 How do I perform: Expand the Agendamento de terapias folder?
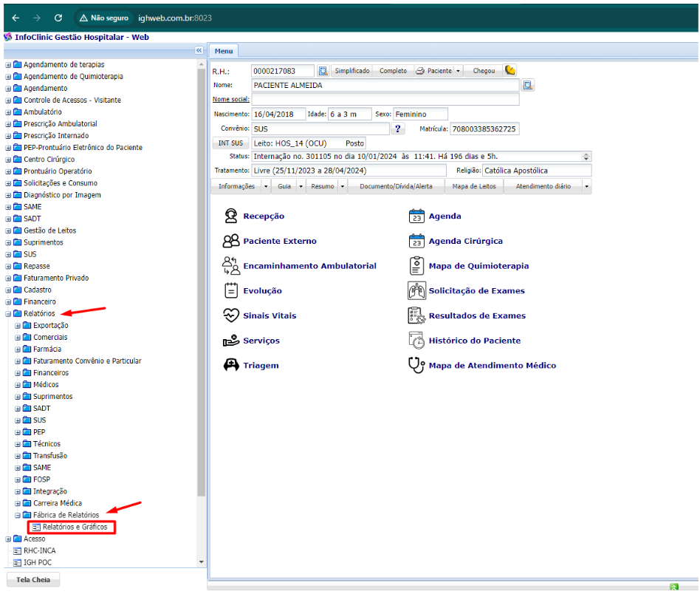pyautogui.click(x=8, y=65)
